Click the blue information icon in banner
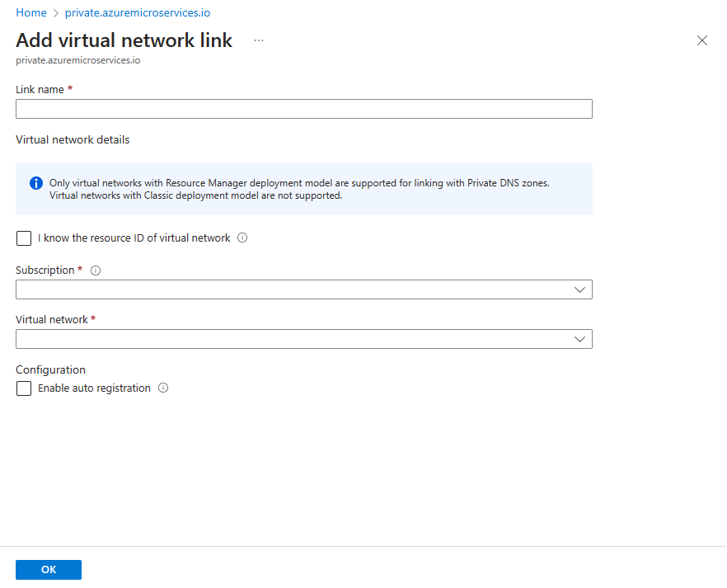The width and height of the screenshot is (727, 588). tap(36, 183)
